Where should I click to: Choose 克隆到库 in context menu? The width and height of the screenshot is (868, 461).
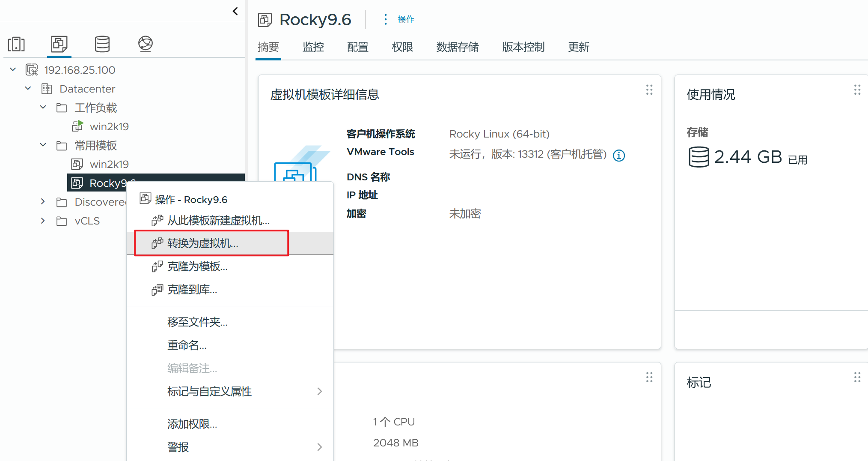click(230, 290)
